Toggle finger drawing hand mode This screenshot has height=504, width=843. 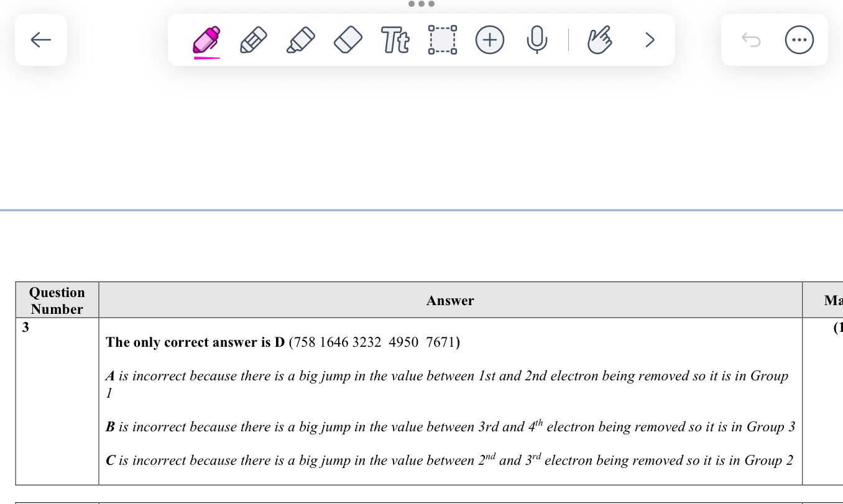point(600,40)
